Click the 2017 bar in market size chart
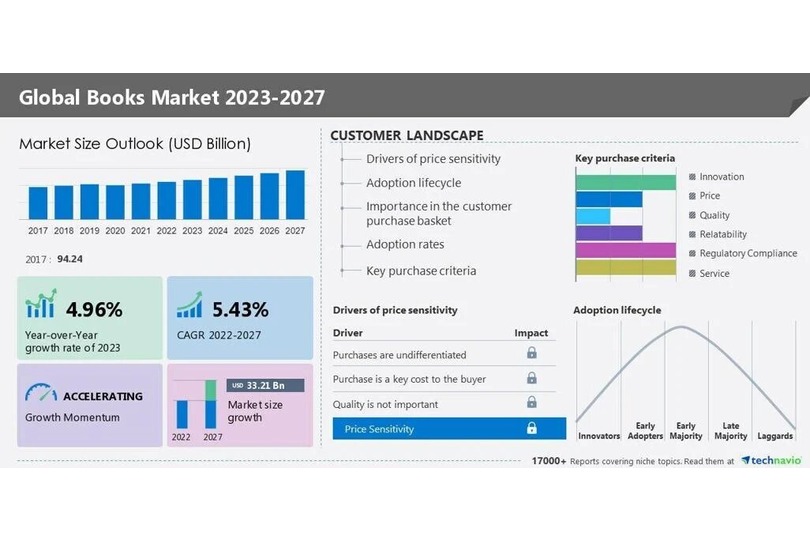Screen dimensions: 810x540 [x=38, y=203]
